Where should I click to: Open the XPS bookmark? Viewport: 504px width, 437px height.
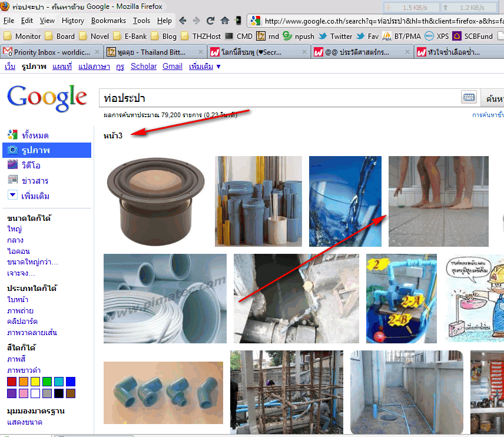coord(436,37)
